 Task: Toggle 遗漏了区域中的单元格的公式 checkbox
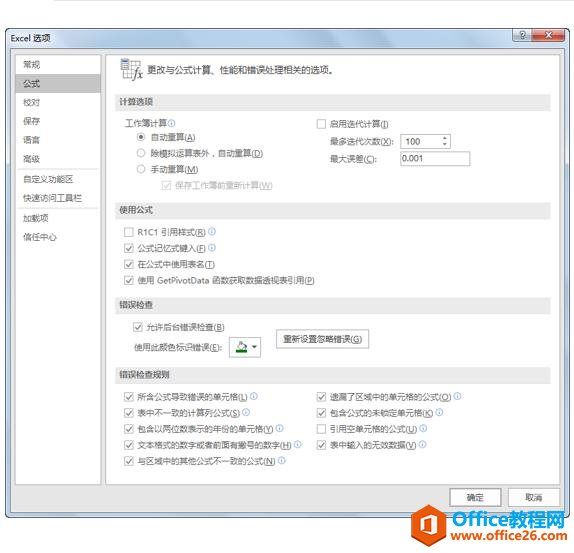point(321,397)
